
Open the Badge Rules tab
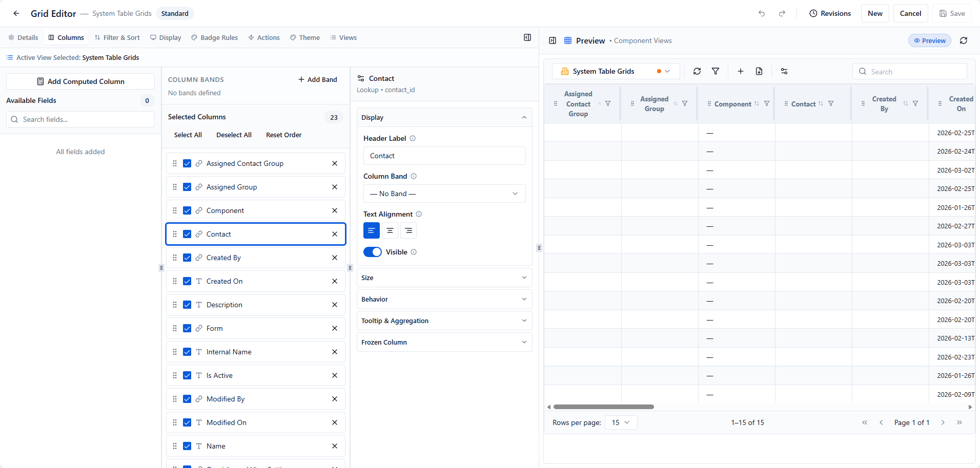215,37
